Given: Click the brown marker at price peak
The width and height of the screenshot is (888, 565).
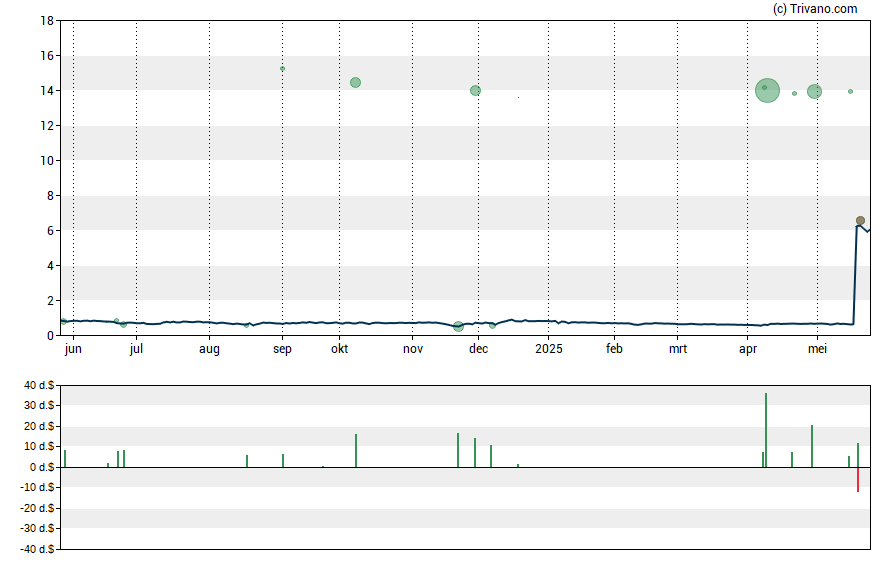Looking at the screenshot, I should (860, 221).
